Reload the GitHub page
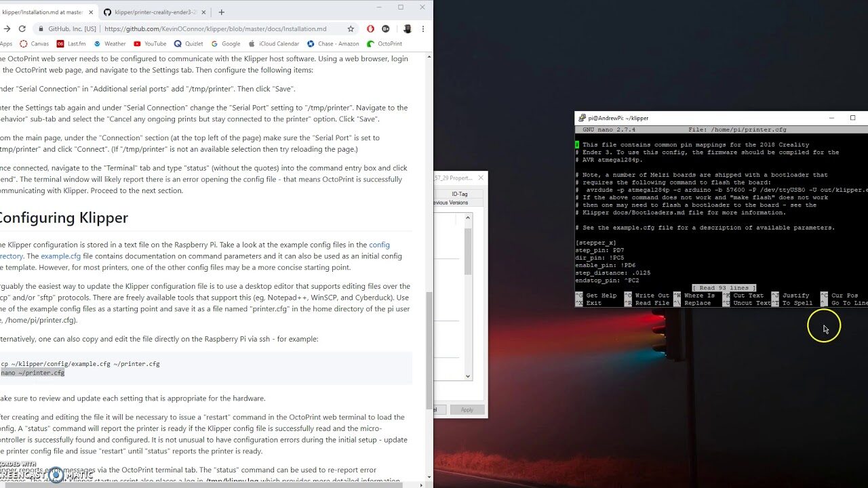The image size is (868, 488). coord(22,29)
